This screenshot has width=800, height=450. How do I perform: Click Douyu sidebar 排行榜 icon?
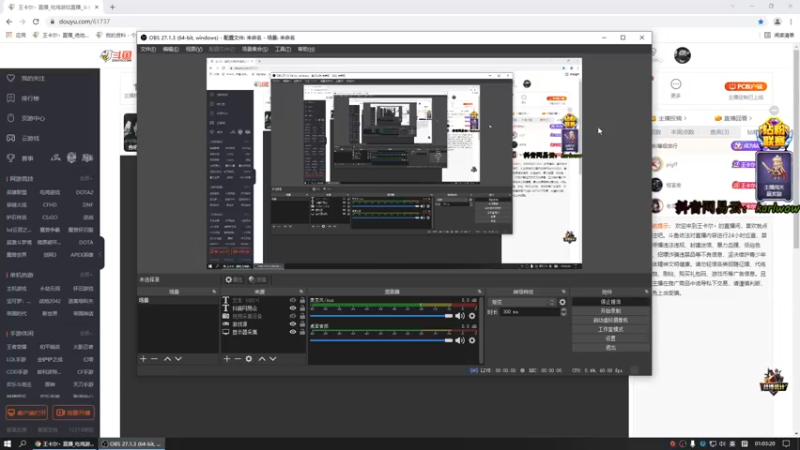pos(11,98)
